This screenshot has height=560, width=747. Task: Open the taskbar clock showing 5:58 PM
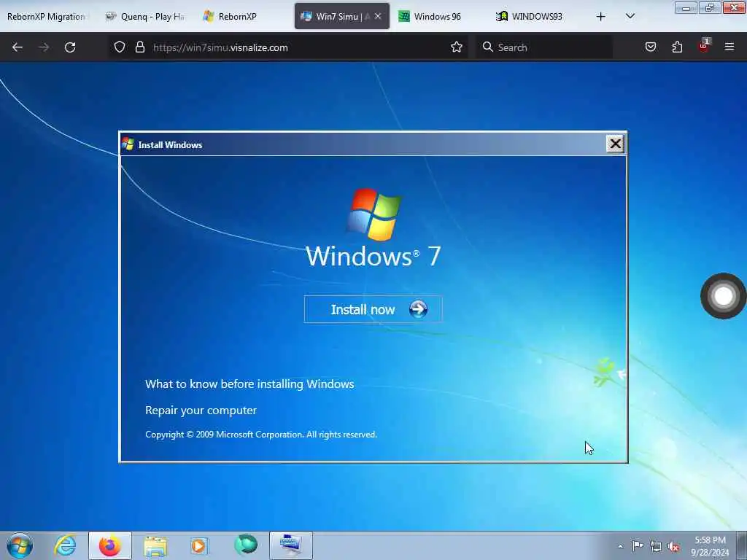pyautogui.click(x=710, y=546)
